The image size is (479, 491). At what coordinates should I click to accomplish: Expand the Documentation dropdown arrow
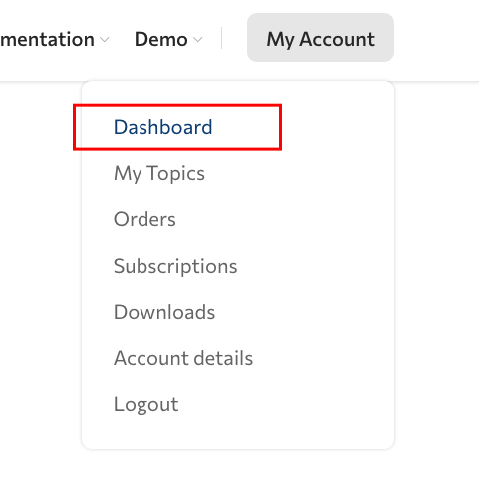[x=105, y=40]
